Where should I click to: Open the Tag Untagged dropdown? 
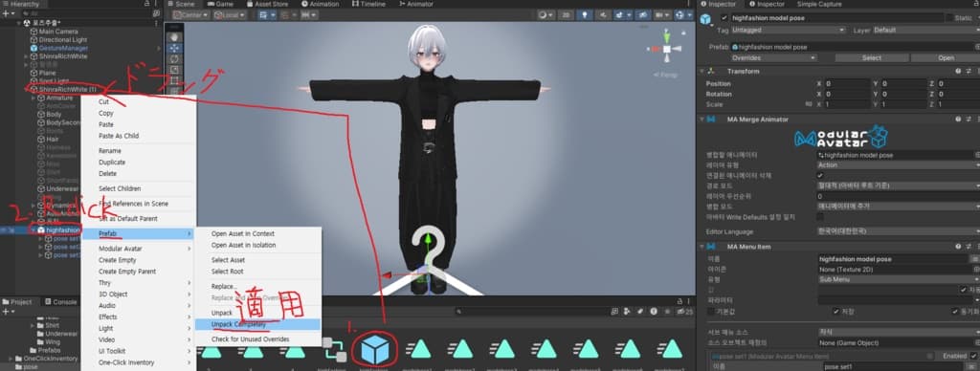tap(789, 30)
